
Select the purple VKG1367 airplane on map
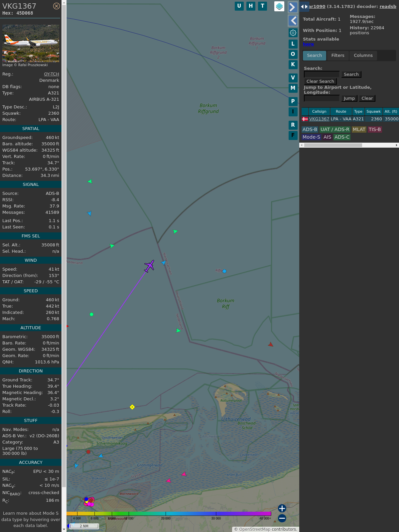pos(149,266)
